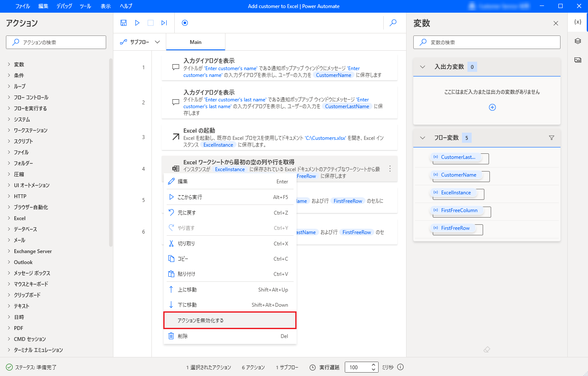The width and height of the screenshot is (588, 376).
Task: Click ステータス: 準備完了 status
Action: coord(31,367)
